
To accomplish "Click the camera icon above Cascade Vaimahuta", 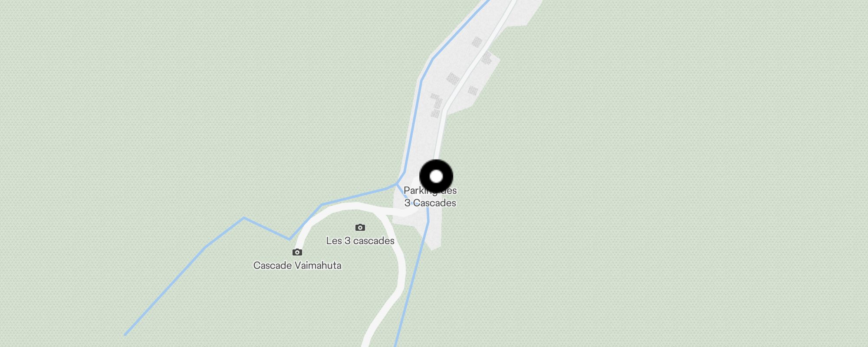I will (x=297, y=252).
